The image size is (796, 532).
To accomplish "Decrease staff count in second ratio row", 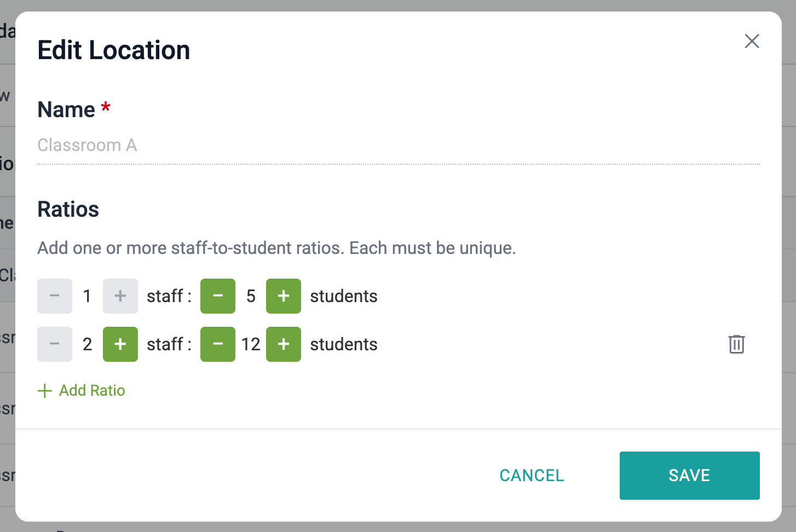I will pos(55,344).
